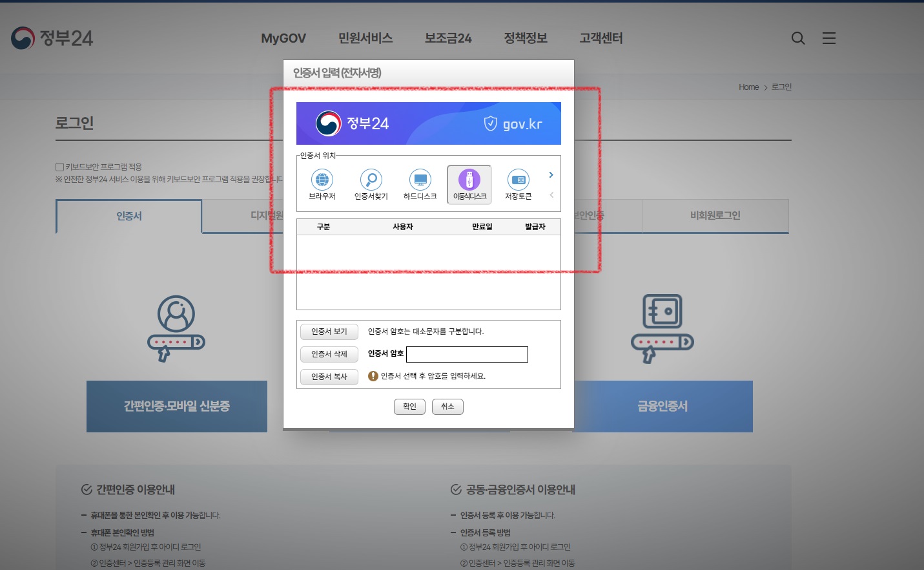924x570 pixels.
Task: Switch to the 비회원로그인 tab
Action: (715, 215)
